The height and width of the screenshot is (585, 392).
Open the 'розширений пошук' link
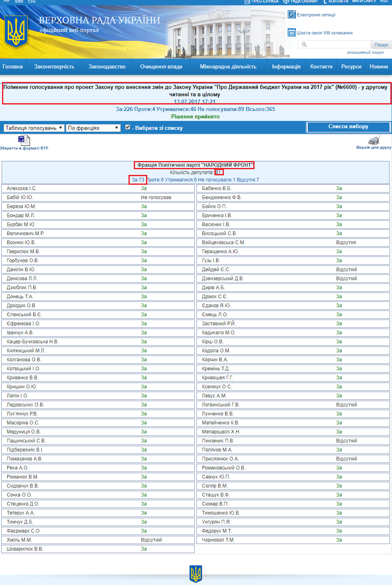(x=365, y=52)
